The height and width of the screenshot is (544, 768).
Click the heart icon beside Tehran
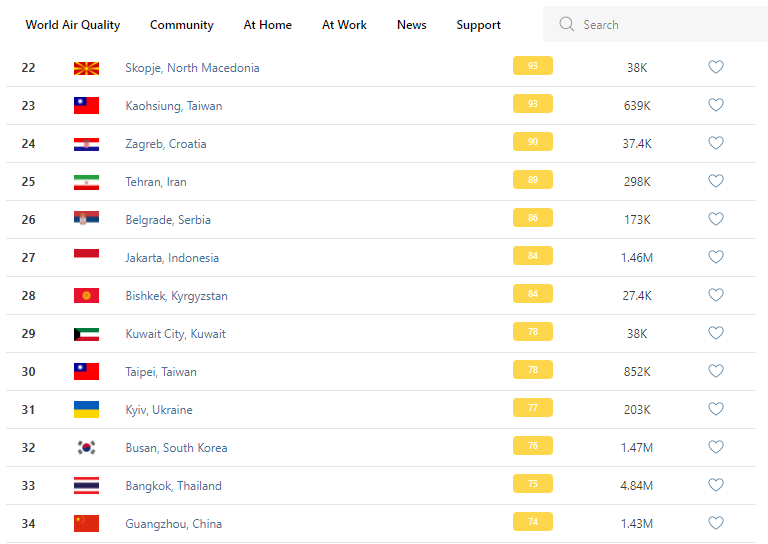pos(716,181)
